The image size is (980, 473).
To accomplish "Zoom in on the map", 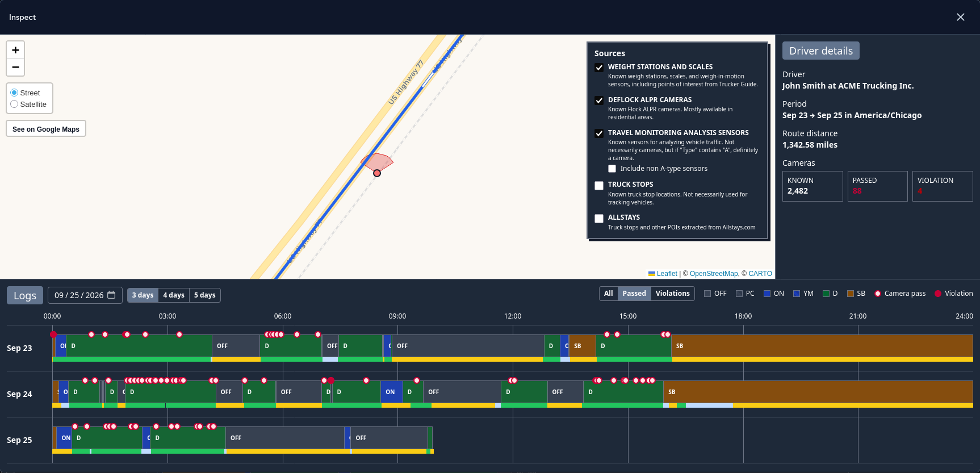I will (x=15, y=50).
